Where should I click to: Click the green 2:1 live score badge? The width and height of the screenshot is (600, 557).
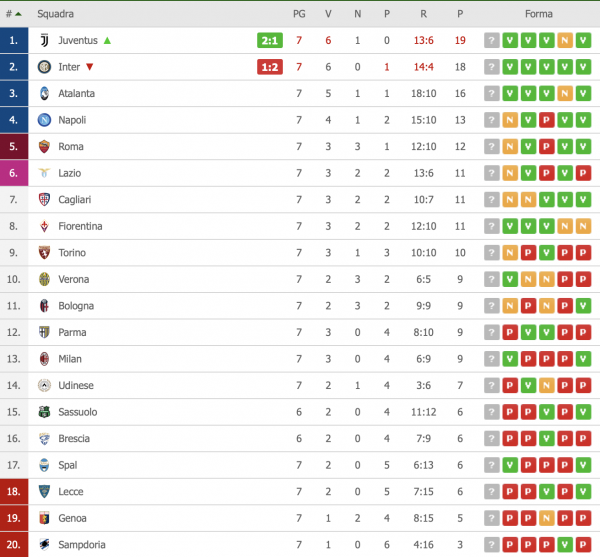pos(269,41)
